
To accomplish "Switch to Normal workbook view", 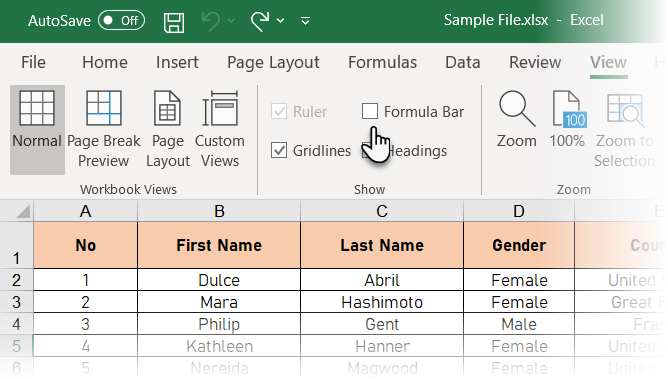I will tap(37, 129).
